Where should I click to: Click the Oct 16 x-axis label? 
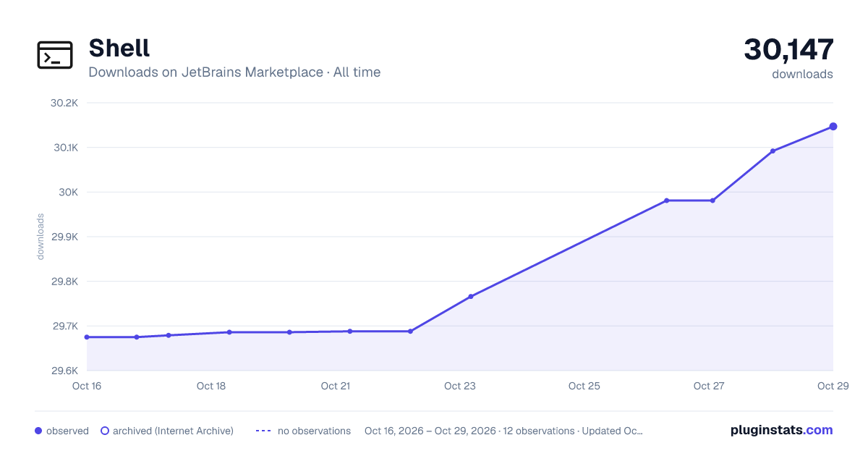point(87,386)
